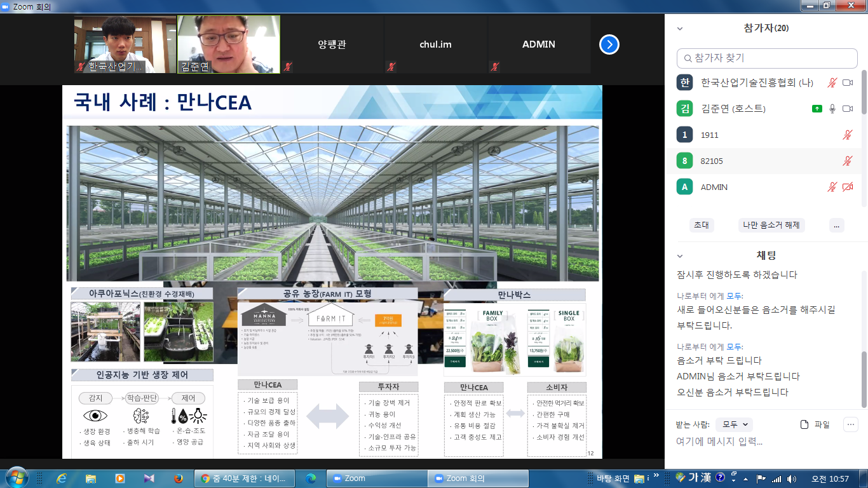Click the camera icon on 한국산업기술진흥협회 row
The image size is (868, 488).
(847, 83)
